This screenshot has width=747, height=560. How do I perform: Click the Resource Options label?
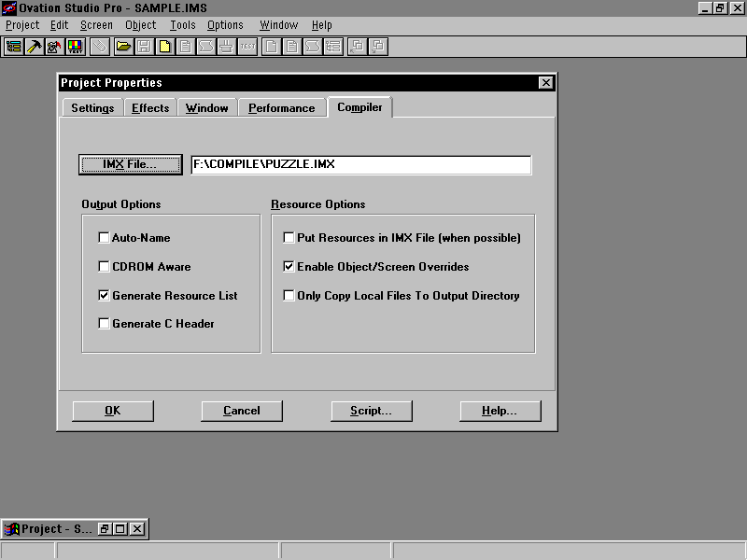(318, 204)
